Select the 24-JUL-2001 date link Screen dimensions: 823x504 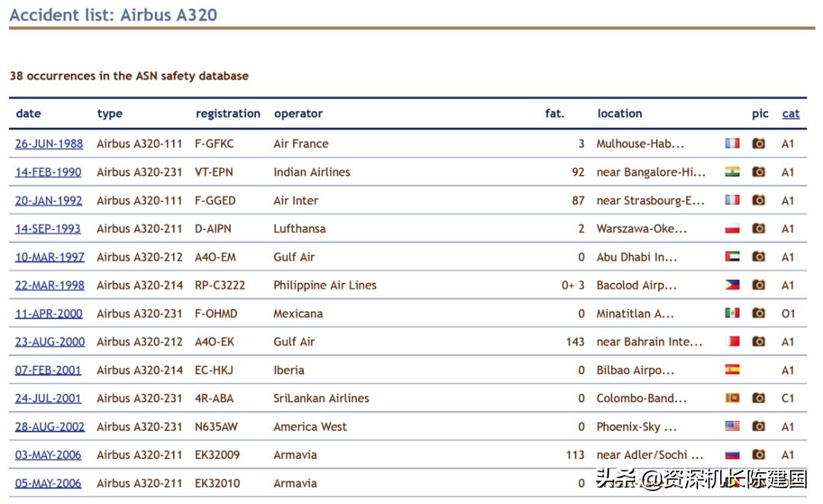pyautogui.click(x=48, y=398)
